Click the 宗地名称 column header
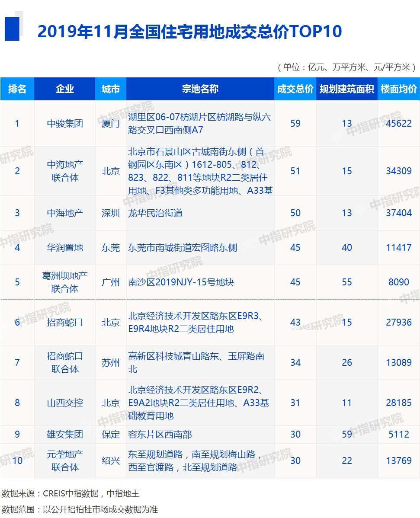 200,89
